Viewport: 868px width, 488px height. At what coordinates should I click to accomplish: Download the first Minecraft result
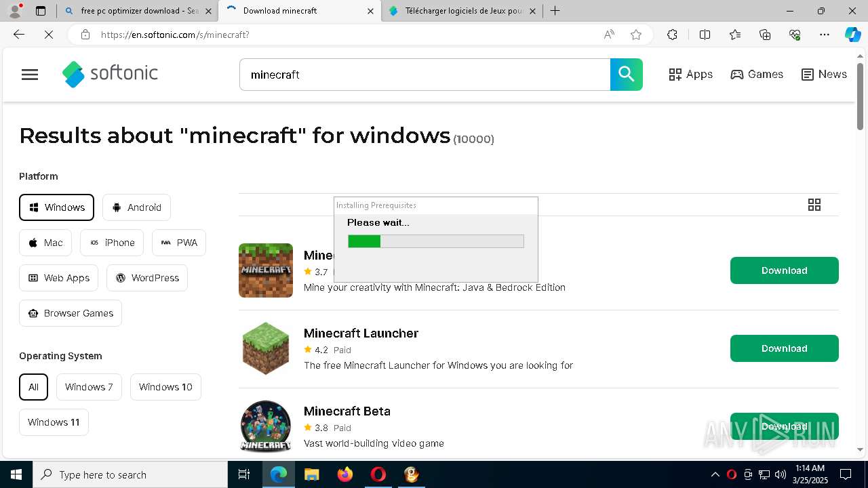tap(784, 270)
